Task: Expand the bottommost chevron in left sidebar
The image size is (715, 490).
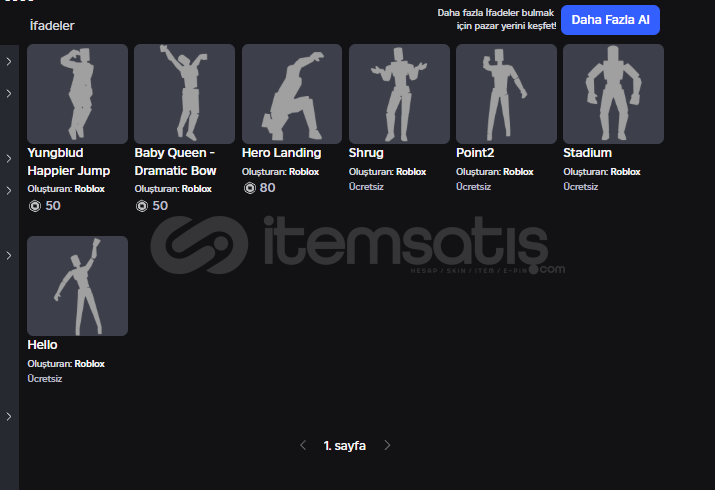Action: [9, 416]
